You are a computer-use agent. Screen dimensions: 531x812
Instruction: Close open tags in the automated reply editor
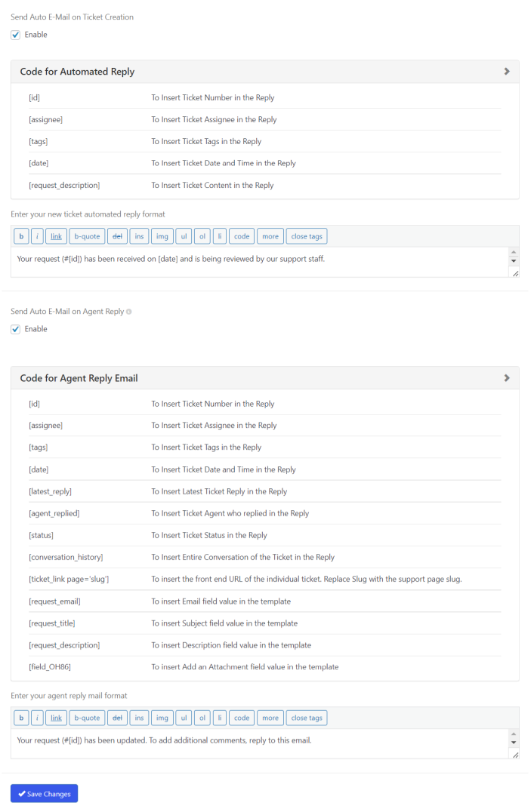[306, 235]
